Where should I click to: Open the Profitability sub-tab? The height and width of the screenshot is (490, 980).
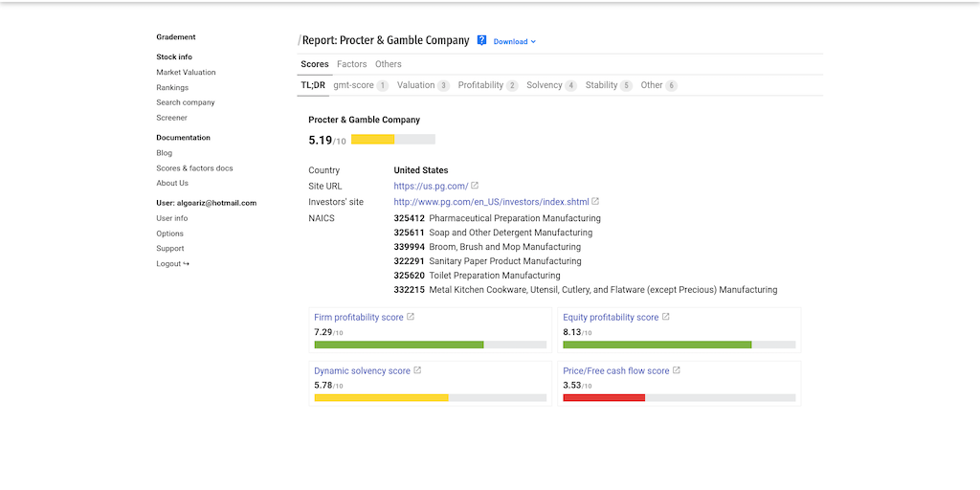480,85
